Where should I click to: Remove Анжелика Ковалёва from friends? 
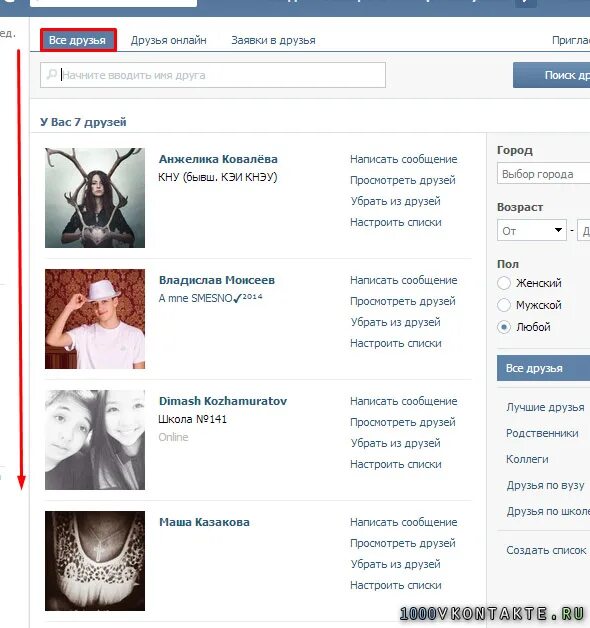[395, 201]
